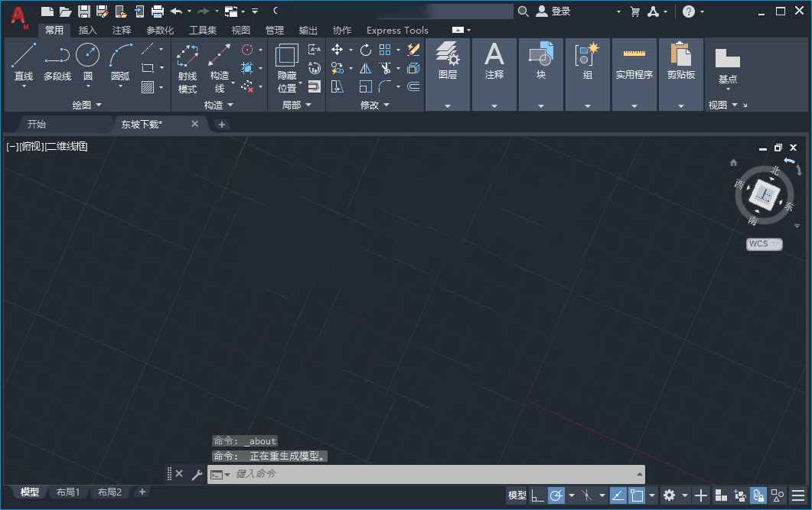The image size is (812, 510).
Task: Click the Copy objects tool
Action: coord(338,68)
